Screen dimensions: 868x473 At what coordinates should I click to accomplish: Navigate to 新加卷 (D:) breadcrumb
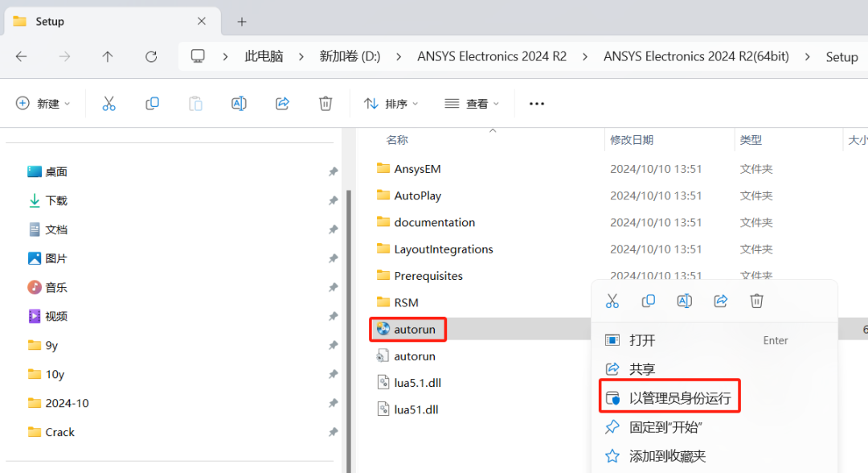coord(350,56)
